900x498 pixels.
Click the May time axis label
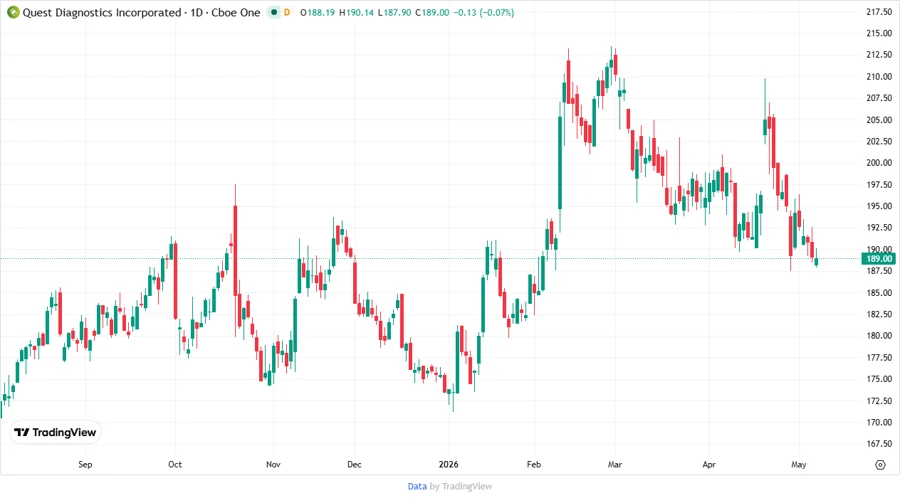click(798, 465)
